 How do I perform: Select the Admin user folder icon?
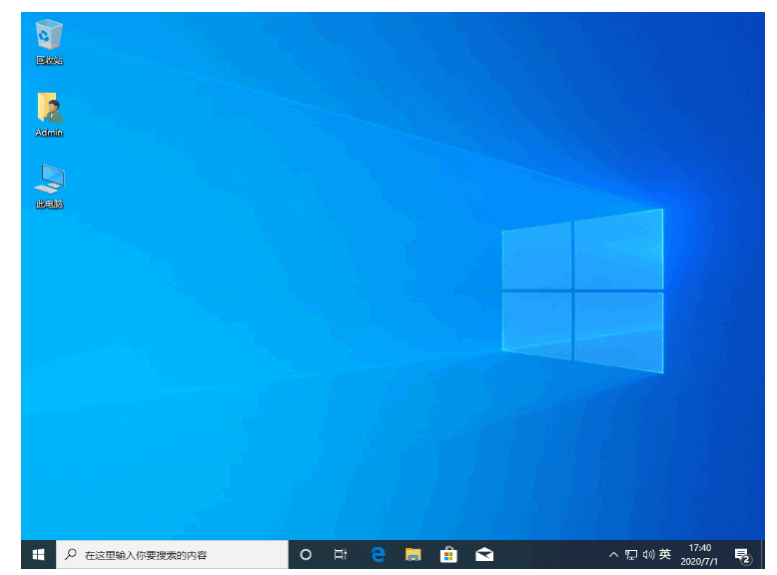(x=49, y=114)
